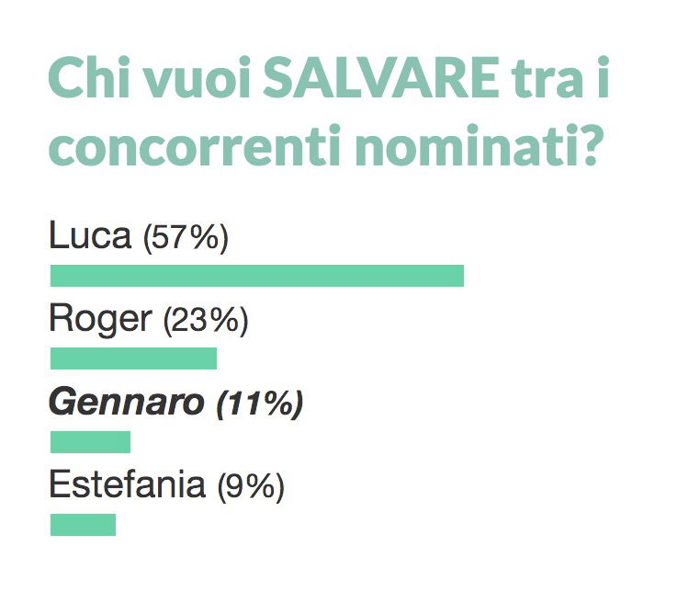
Task: Click the word SALVARE in the heading
Action: 381,77
